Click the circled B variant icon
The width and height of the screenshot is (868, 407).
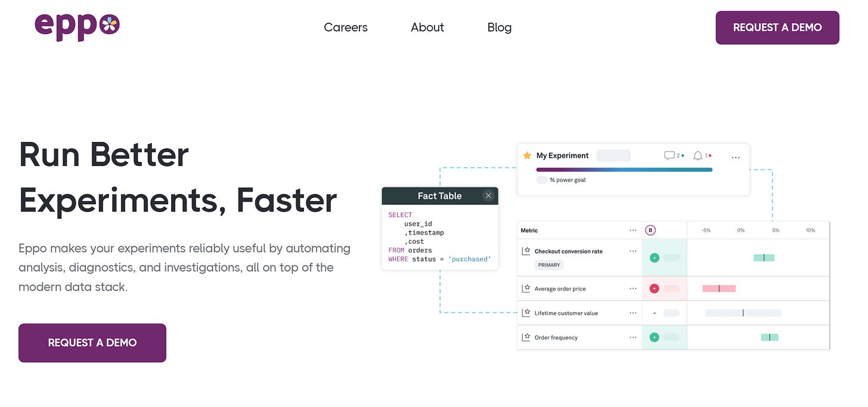point(650,230)
